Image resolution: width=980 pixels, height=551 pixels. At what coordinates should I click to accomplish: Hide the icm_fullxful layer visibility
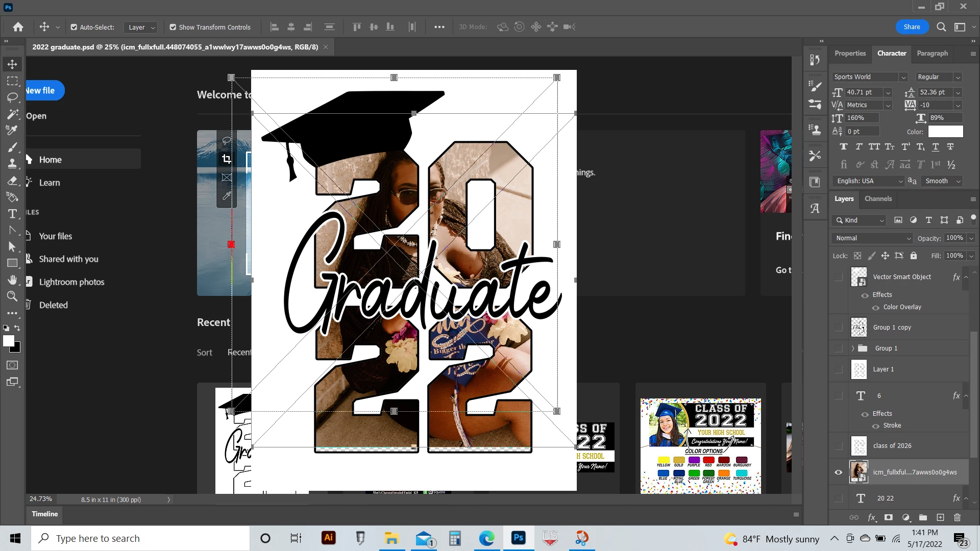point(838,472)
